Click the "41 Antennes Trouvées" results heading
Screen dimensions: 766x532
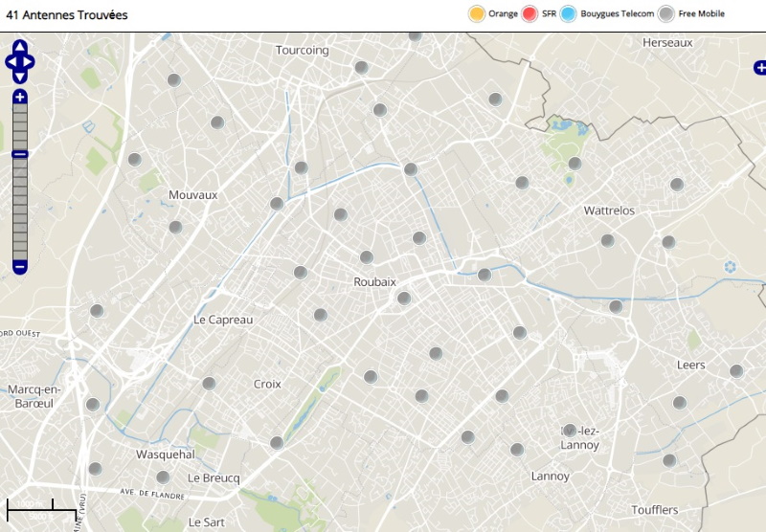(x=67, y=15)
